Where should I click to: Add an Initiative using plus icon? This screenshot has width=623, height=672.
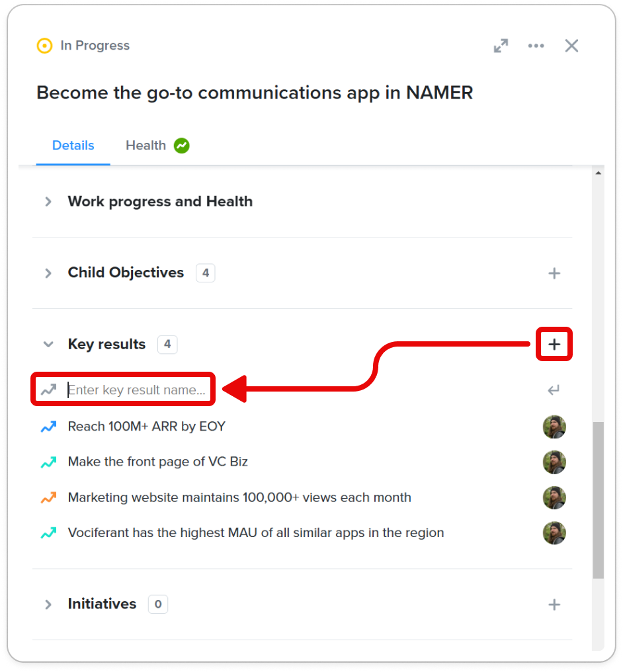coord(554,605)
